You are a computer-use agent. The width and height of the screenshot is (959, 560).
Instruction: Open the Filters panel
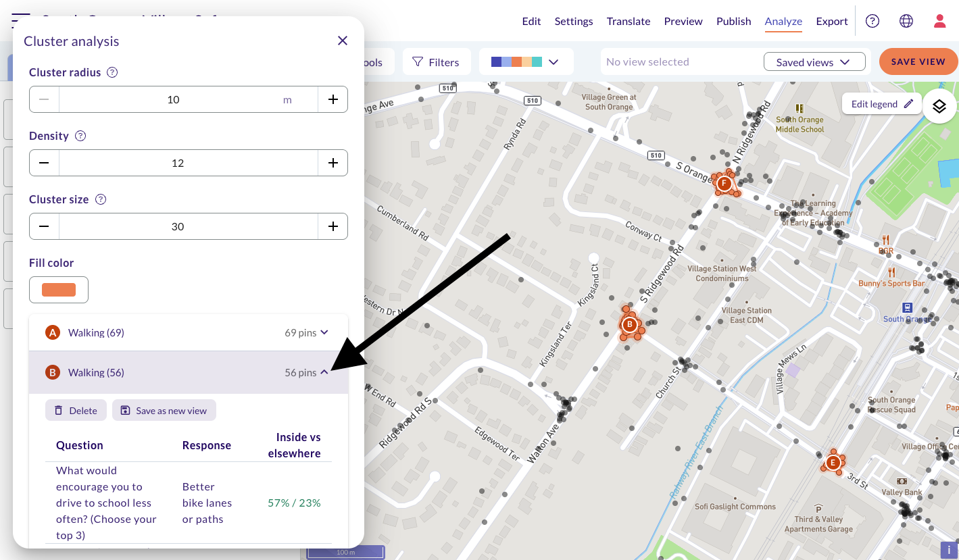436,62
